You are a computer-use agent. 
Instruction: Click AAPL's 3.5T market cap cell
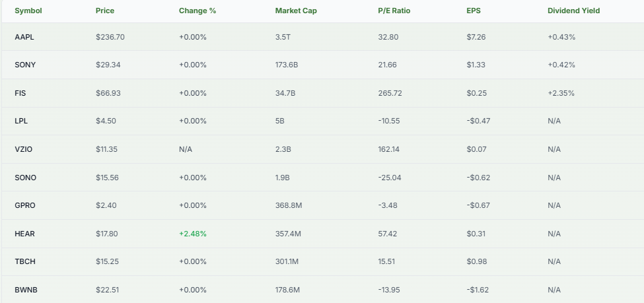pyautogui.click(x=283, y=37)
